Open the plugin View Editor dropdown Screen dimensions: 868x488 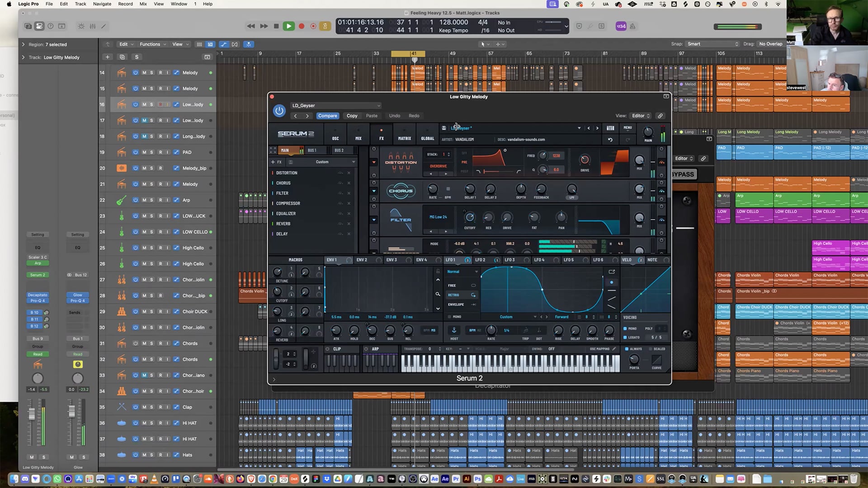[641, 116]
